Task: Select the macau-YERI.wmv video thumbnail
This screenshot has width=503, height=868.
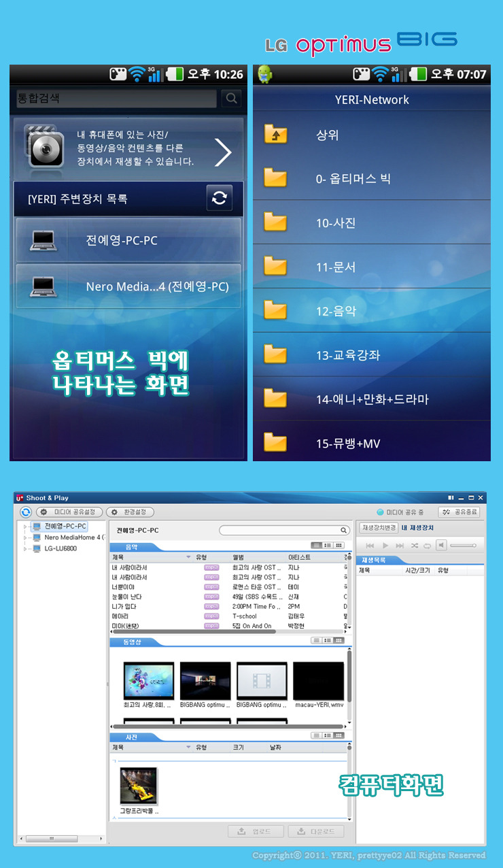Action: (318, 681)
